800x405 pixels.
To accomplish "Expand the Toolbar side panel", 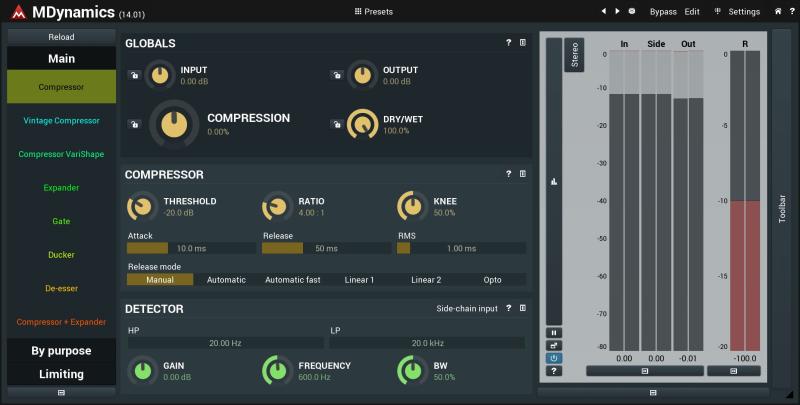I will (781, 208).
